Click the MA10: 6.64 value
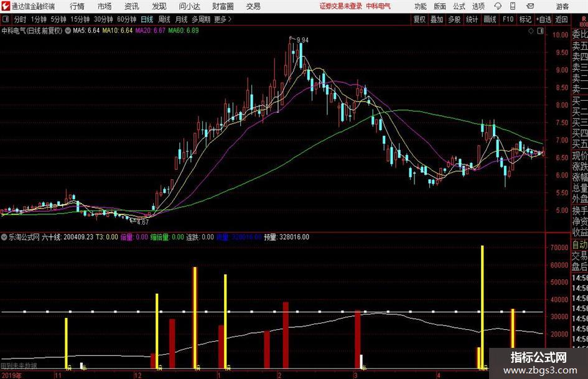This screenshot has height=379, width=588. click(x=118, y=30)
